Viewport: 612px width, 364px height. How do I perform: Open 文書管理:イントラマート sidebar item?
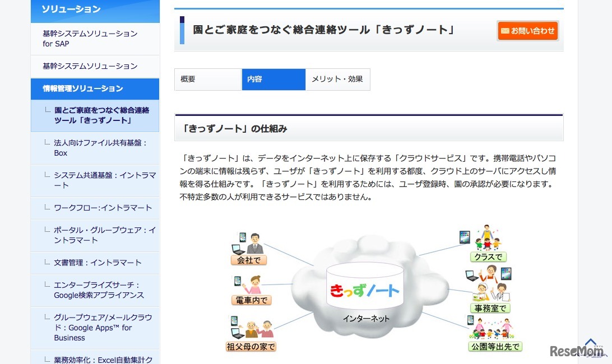pyautogui.click(x=95, y=263)
